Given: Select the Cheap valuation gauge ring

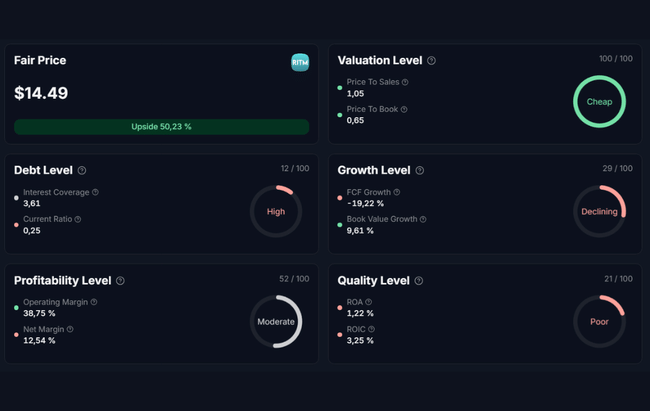Looking at the screenshot, I should (x=599, y=102).
